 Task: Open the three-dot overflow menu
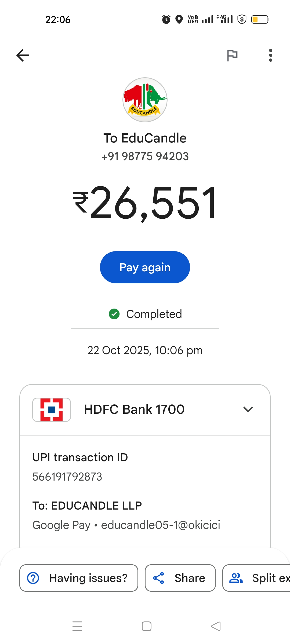click(x=270, y=55)
